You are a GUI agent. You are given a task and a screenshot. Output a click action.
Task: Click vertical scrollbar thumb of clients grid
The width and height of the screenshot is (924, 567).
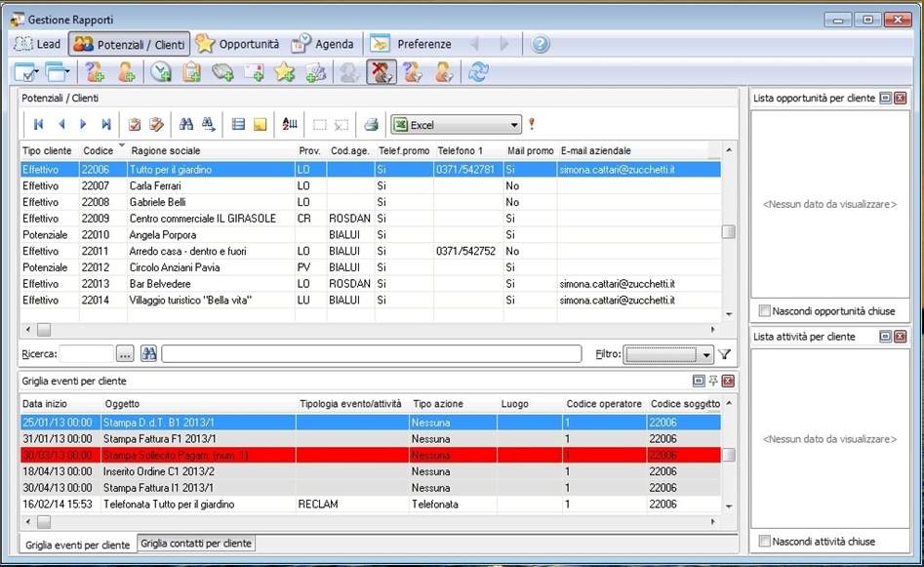point(729,231)
